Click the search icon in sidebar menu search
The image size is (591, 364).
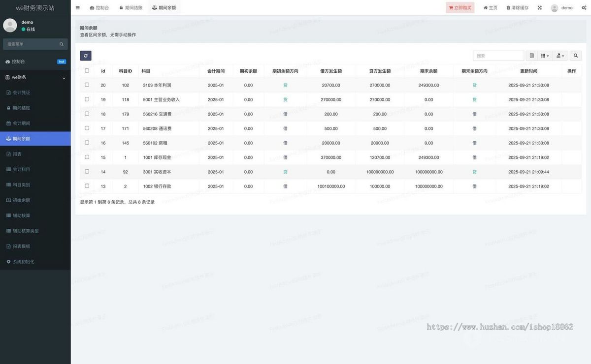click(62, 44)
